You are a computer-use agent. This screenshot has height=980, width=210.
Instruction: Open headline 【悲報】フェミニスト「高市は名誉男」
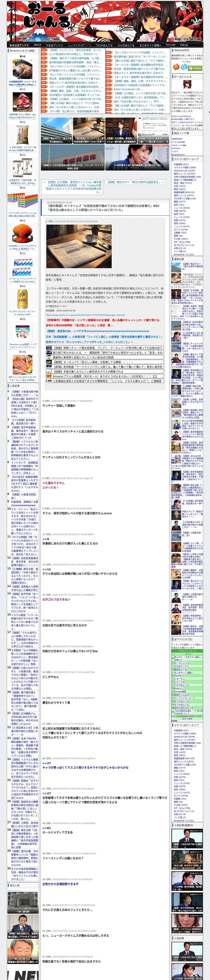(76, 50)
